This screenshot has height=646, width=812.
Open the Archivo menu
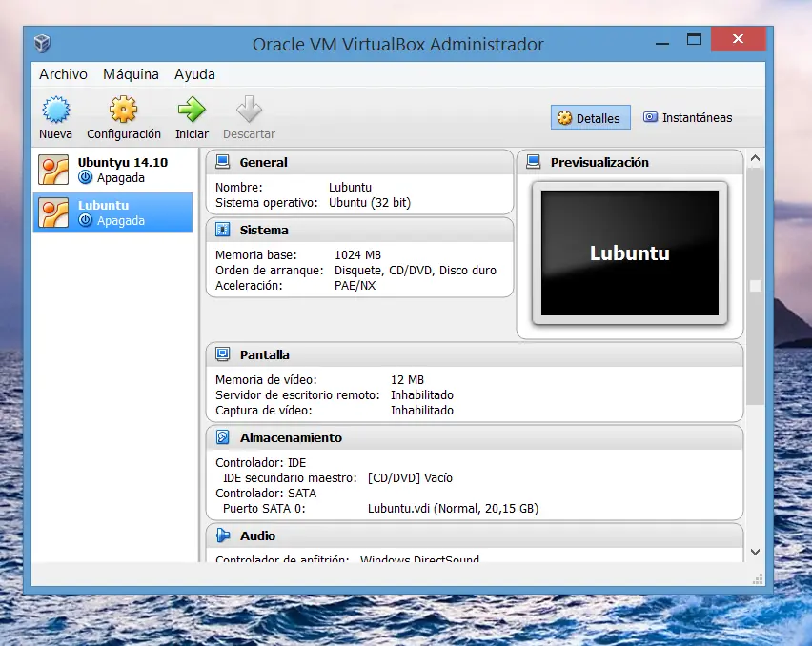(x=63, y=74)
